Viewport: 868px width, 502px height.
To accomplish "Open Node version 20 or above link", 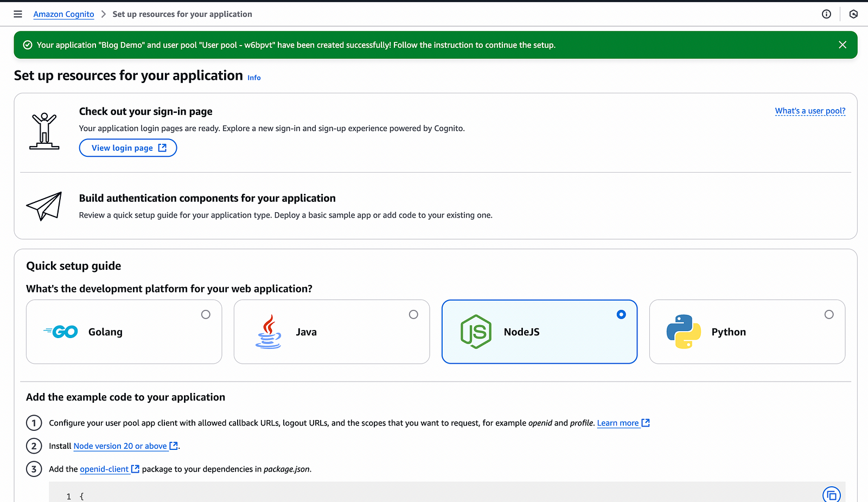I will [120, 446].
